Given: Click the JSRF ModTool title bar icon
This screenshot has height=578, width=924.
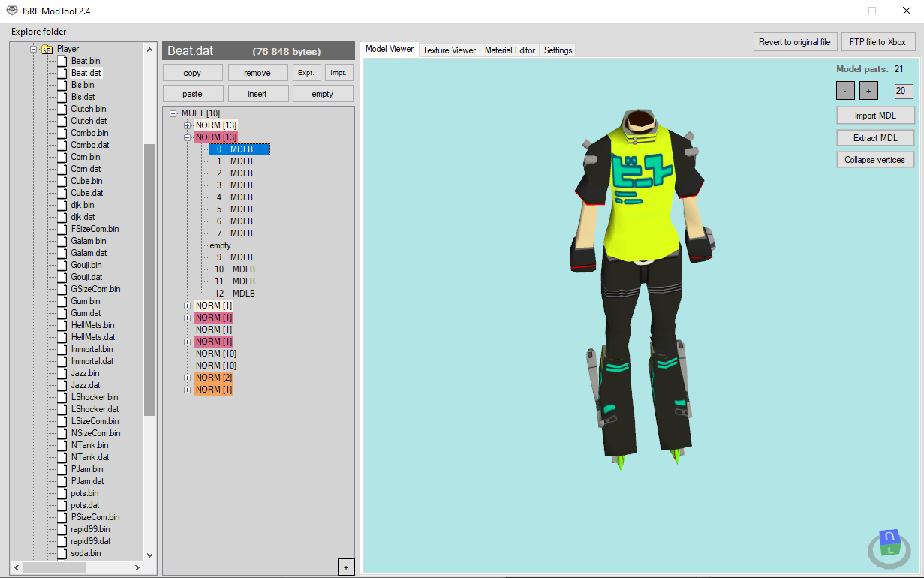Looking at the screenshot, I should pyautogui.click(x=12, y=11).
